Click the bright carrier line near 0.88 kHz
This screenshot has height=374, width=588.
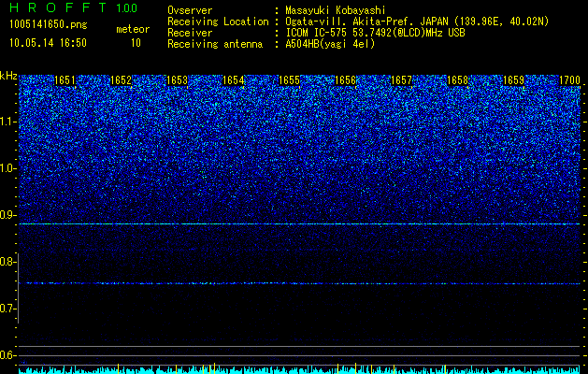(299, 224)
